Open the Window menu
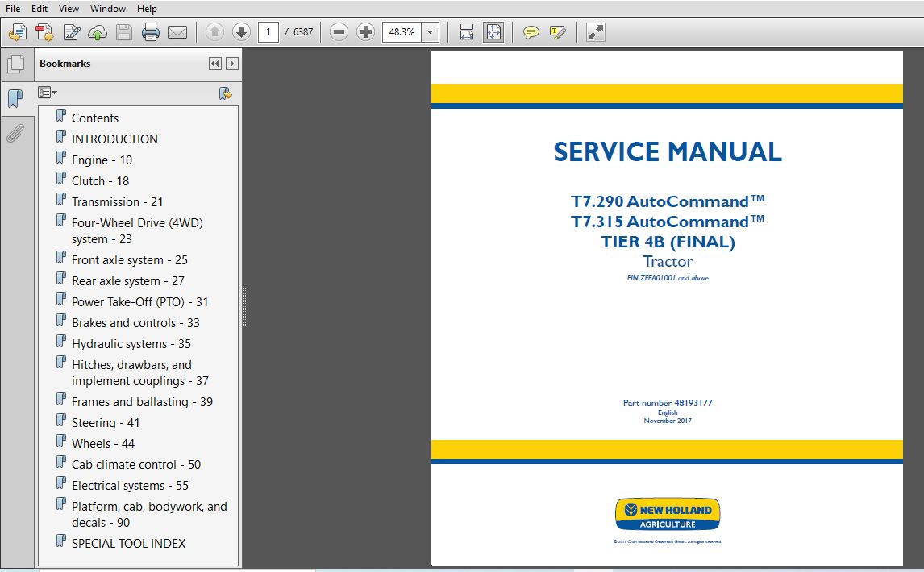This screenshot has height=572, width=924. point(108,8)
